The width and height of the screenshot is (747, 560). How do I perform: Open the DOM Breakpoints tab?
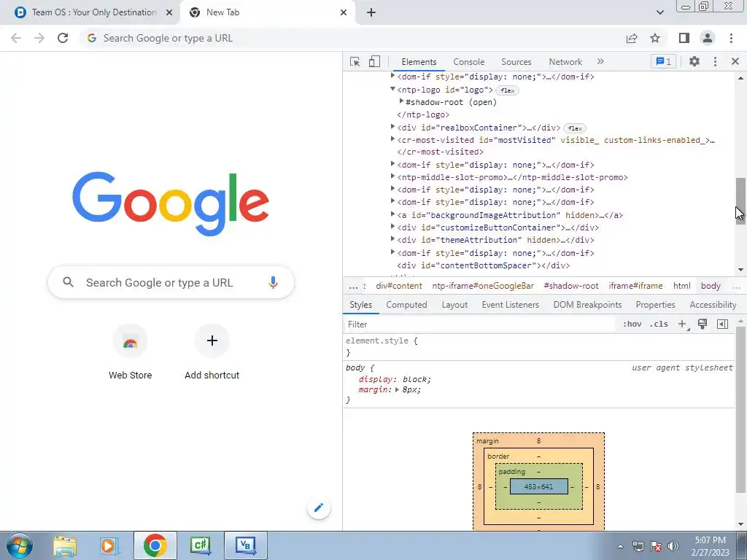(587, 305)
